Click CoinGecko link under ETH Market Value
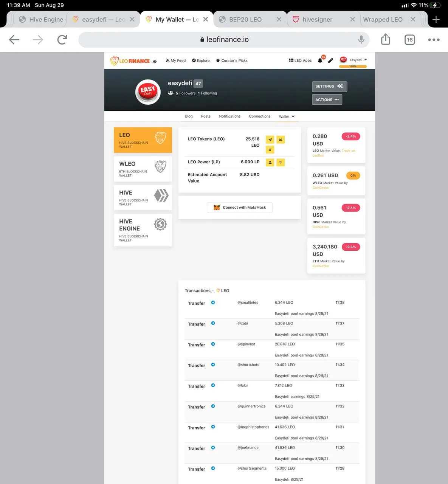This screenshot has width=448, height=484. click(321, 266)
